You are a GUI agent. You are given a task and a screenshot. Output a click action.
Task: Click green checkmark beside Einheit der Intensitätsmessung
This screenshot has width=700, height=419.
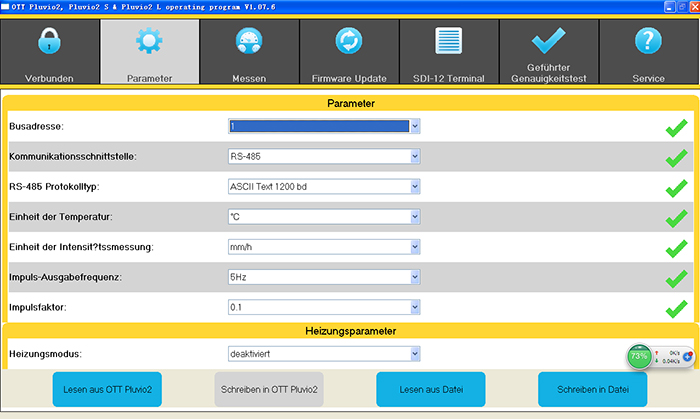tap(677, 249)
